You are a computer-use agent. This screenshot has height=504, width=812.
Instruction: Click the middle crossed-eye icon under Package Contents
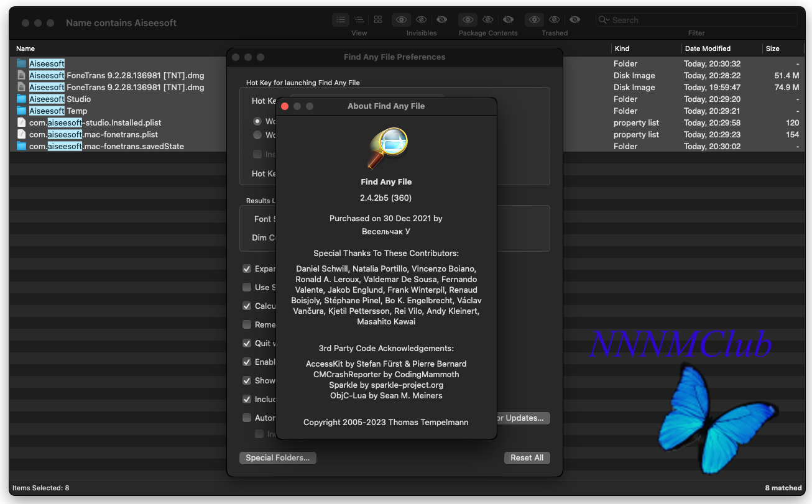coord(488,20)
